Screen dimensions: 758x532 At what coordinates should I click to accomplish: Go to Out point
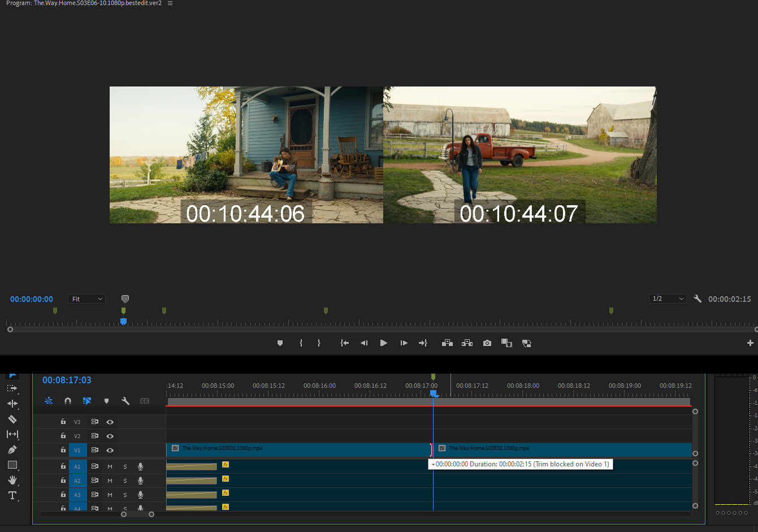tap(423, 343)
